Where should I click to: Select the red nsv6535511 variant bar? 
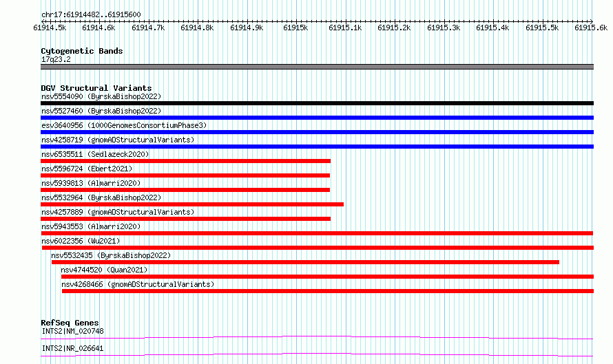186,161
